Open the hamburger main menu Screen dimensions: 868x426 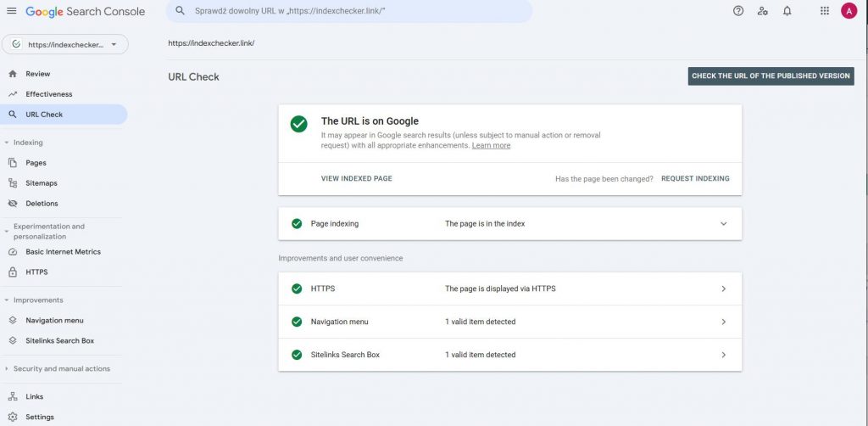click(11, 11)
